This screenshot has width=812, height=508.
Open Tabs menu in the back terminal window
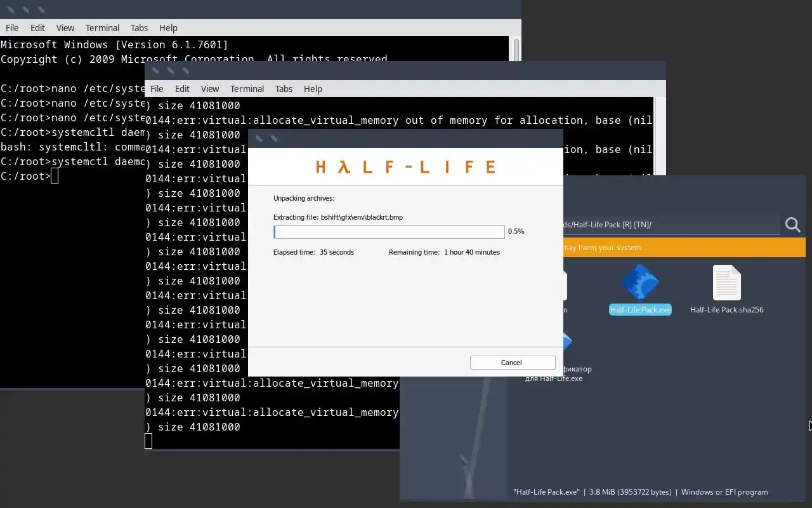pyautogui.click(x=139, y=28)
